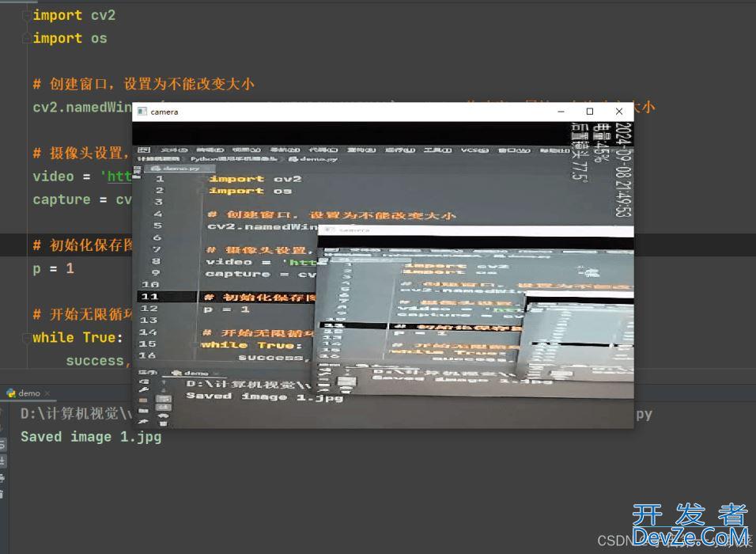
Task: Place cursor on the import cv2 line
Action: point(74,16)
